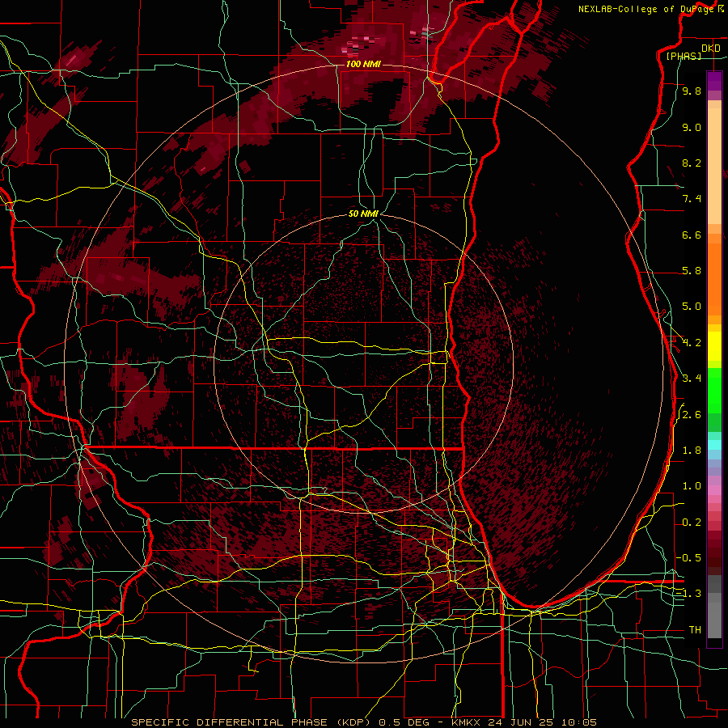Click the bright green color bar segment
Screen dimensions: 728x728
click(x=714, y=389)
